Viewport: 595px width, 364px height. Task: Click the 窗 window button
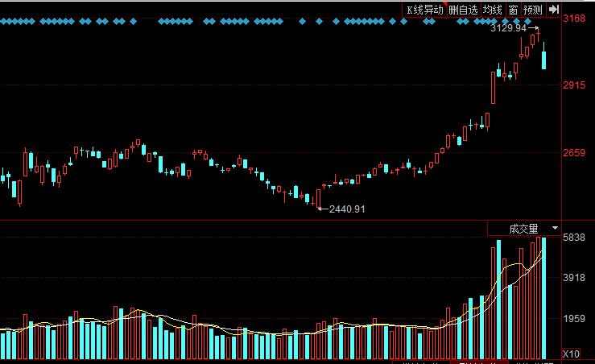click(513, 10)
